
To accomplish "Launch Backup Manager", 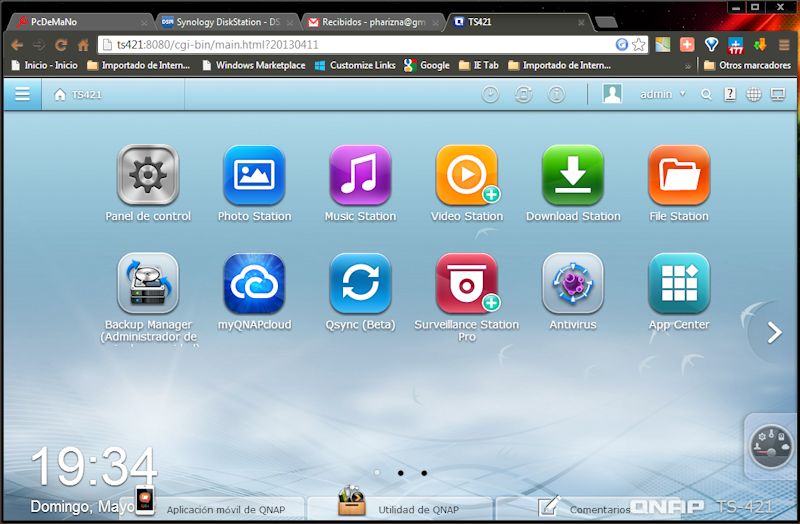I will coord(148,283).
